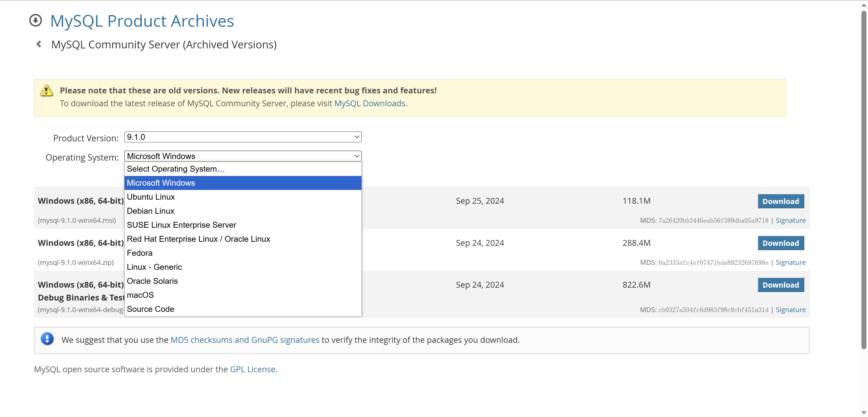Click the download circle icon beside the title
The image size is (868, 417).
click(x=35, y=21)
